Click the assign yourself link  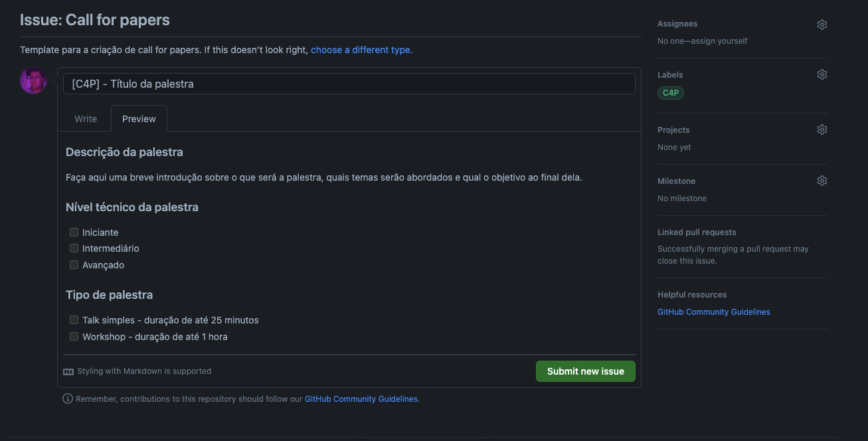(720, 41)
